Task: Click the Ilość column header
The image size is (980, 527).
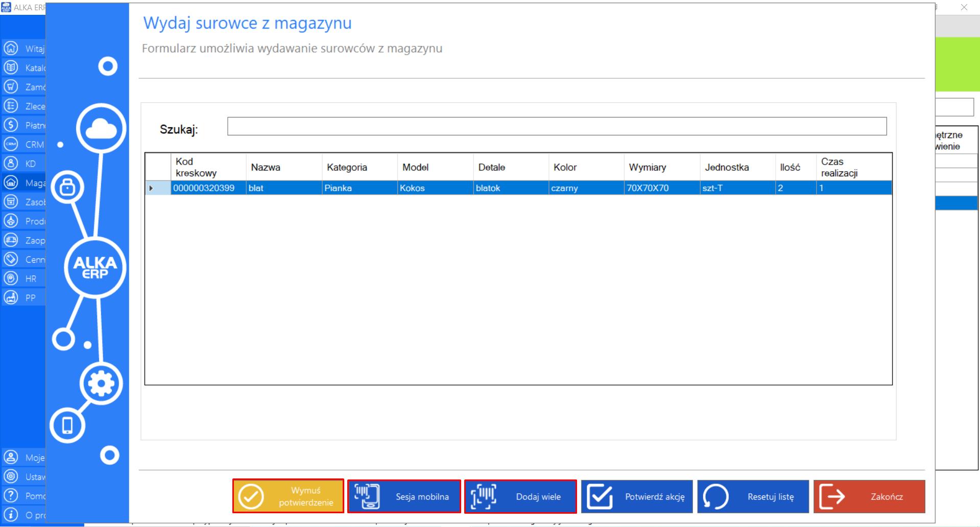Action: (790, 167)
